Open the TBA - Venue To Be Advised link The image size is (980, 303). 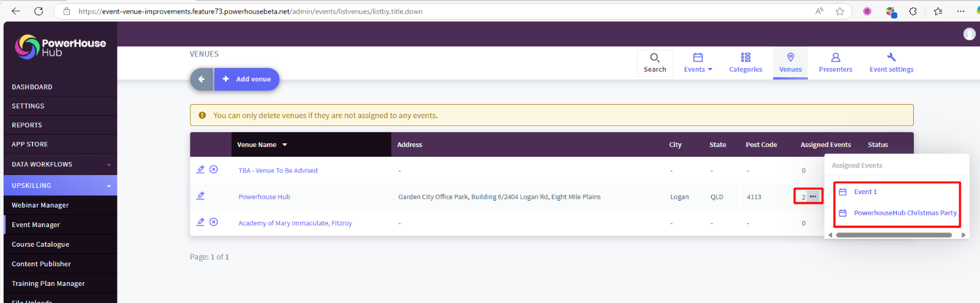point(277,170)
